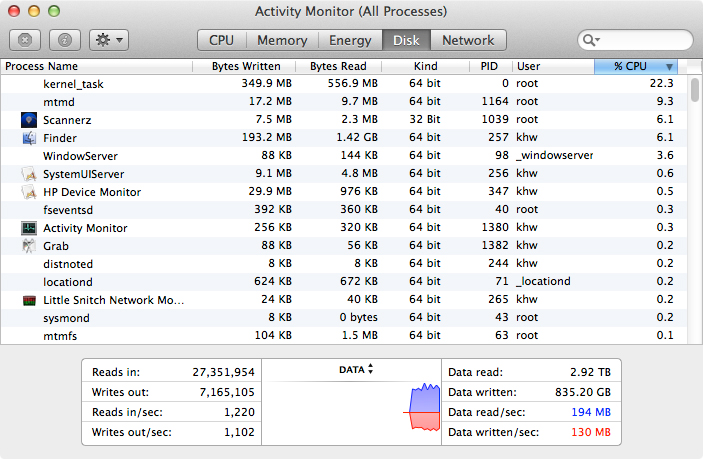Click the Little Snitch Network Monitor icon

pyautogui.click(x=29, y=300)
